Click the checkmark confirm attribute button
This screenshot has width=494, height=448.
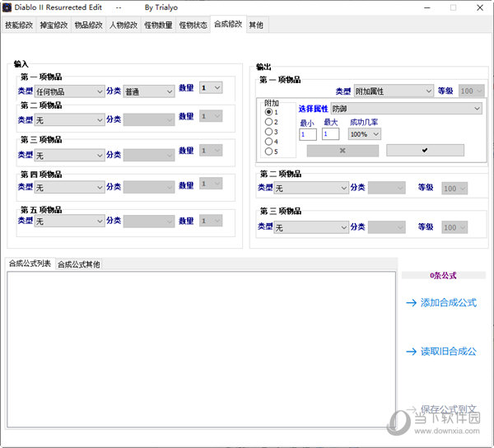(x=425, y=150)
